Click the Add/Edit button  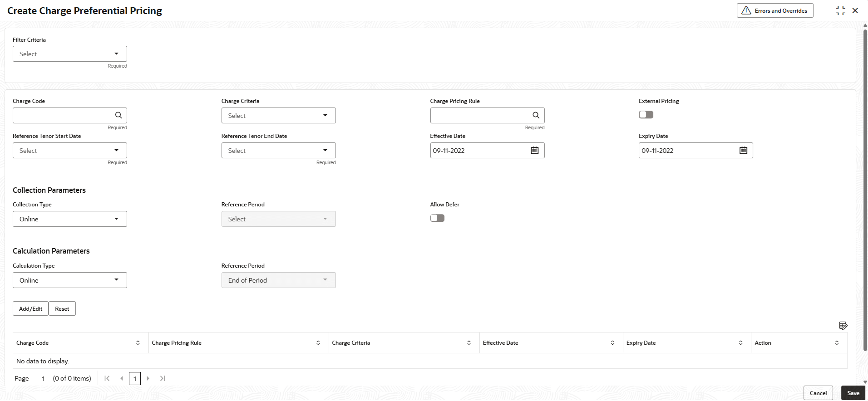pyautogui.click(x=30, y=309)
